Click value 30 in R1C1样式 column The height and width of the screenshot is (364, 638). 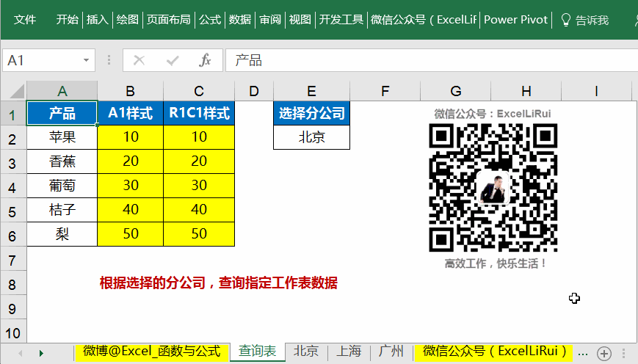199,186
